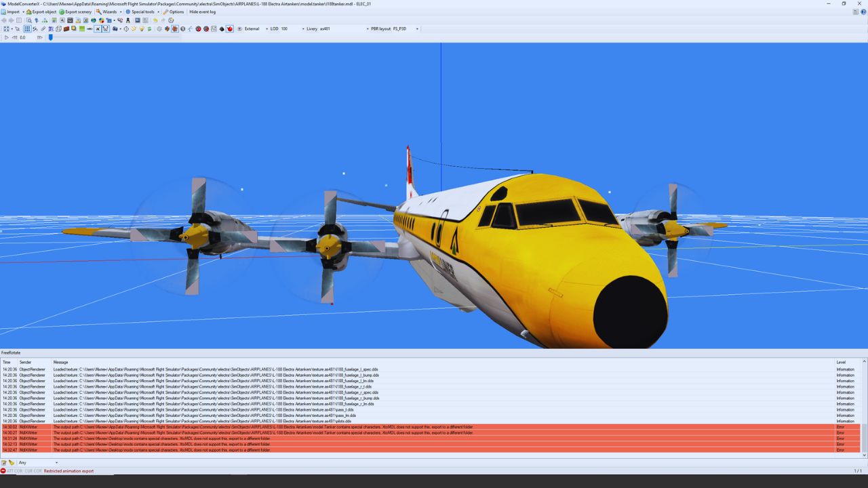
Task: Click Hide event log button
Action: click(x=202, y=12)
